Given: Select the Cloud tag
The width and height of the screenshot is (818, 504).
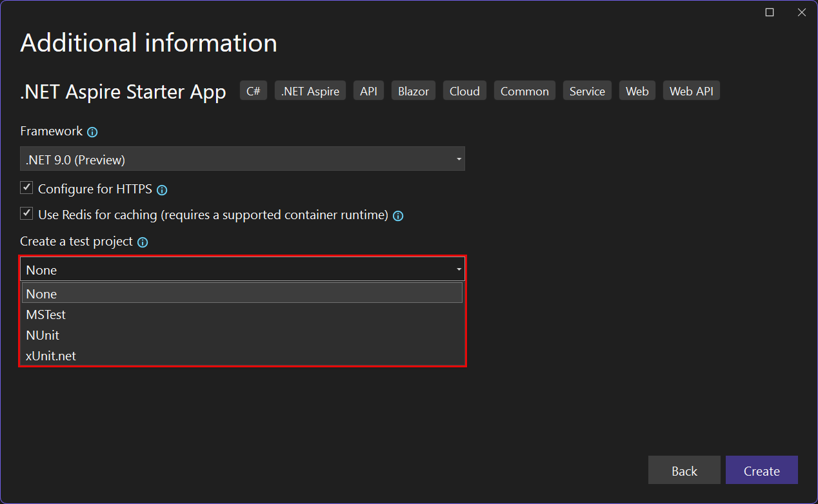Looking at the screenshot, I should [x=464, y=90].
